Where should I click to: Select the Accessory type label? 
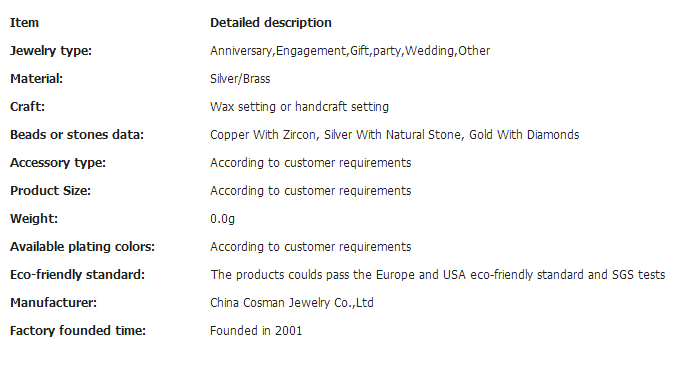(x=58, y=162)
